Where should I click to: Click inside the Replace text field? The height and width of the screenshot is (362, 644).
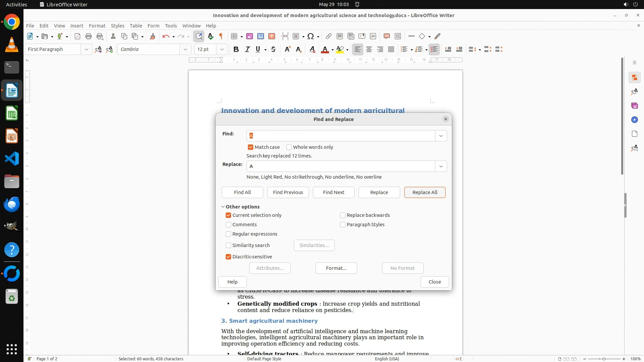coord(340,166)
